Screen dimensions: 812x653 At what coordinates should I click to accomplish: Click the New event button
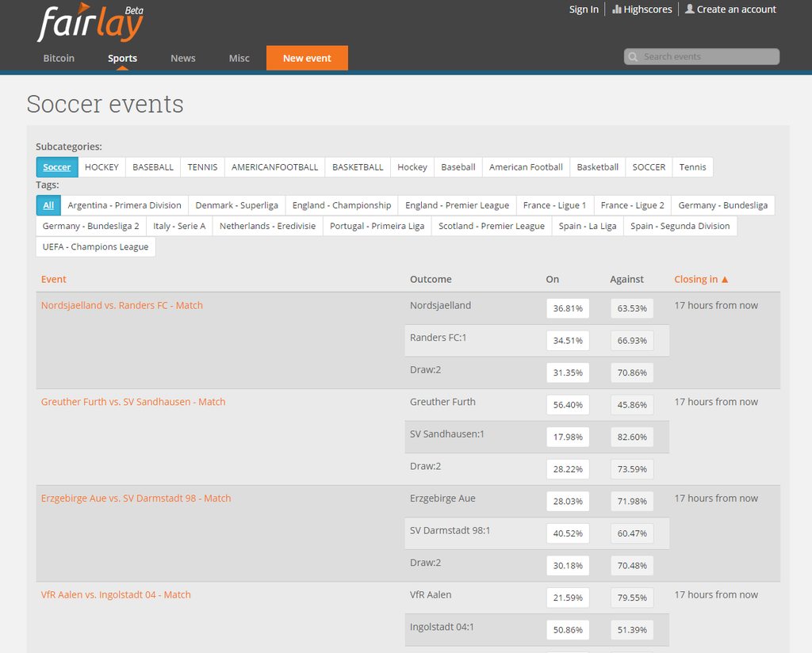click(307, 58)
